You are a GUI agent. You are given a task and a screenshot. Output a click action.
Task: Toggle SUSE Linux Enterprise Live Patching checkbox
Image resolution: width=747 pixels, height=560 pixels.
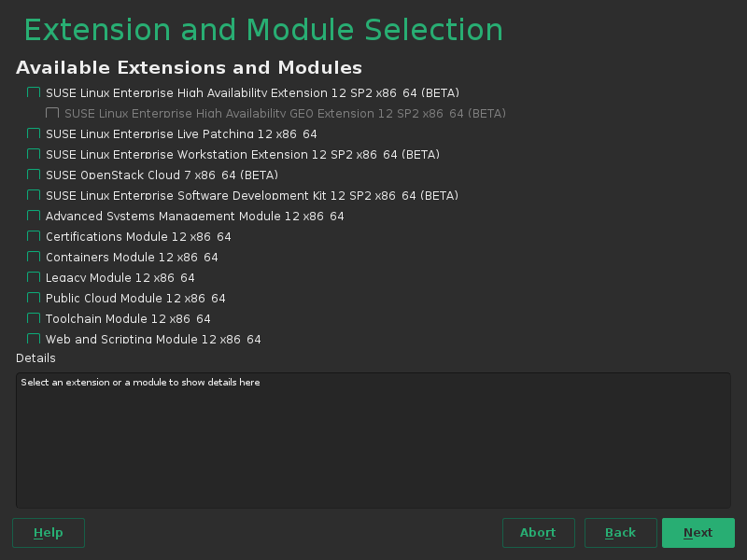coord(34,134)
